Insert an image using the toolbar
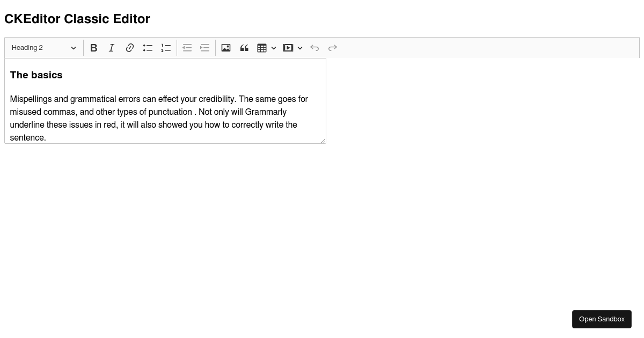This screenshot has width=644, height=338. point(226,48)
